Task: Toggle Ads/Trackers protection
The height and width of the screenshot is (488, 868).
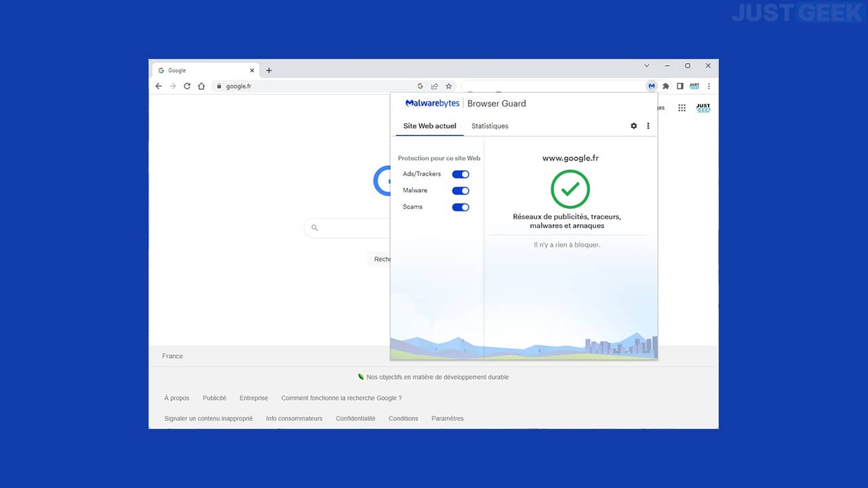Action: [460, 174]
